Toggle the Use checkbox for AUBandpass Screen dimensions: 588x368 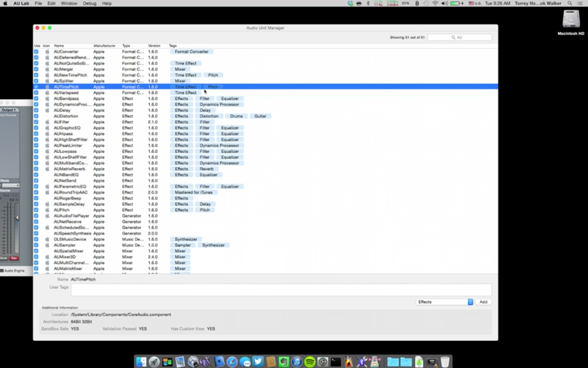(x=36, y=99)
